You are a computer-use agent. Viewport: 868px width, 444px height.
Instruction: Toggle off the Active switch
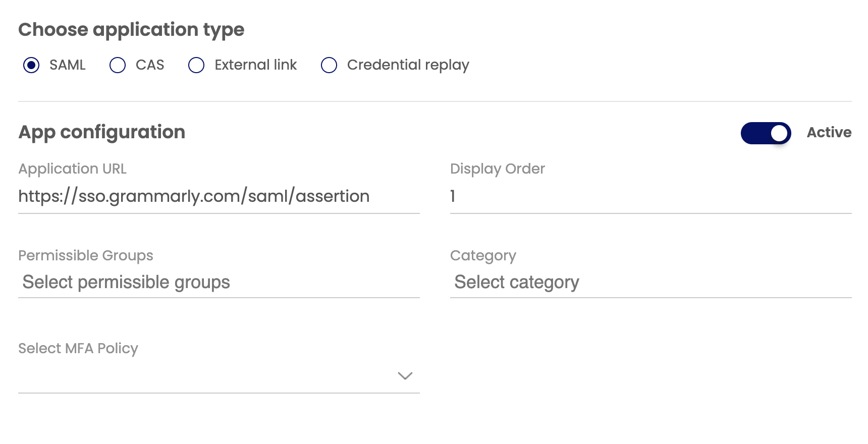(765, 133)
